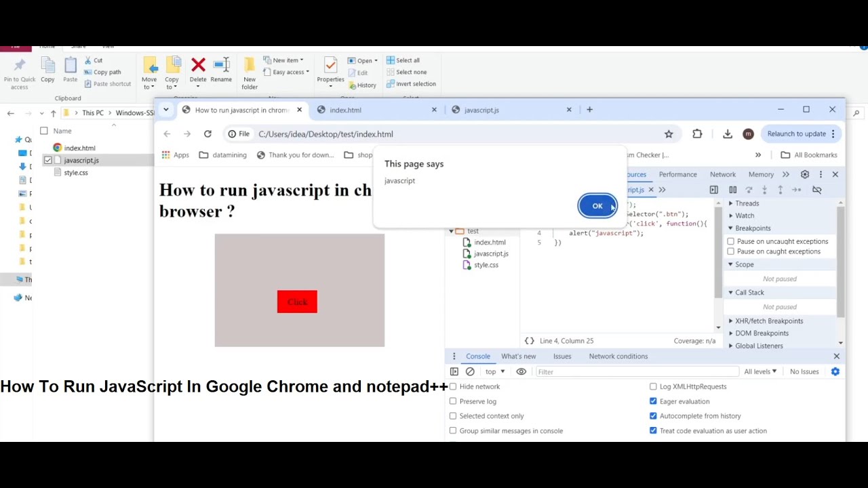Viewport: 868px width, 488px height.
Task: Switch to the index.html Chrome tab
Action: pos(375,110)
